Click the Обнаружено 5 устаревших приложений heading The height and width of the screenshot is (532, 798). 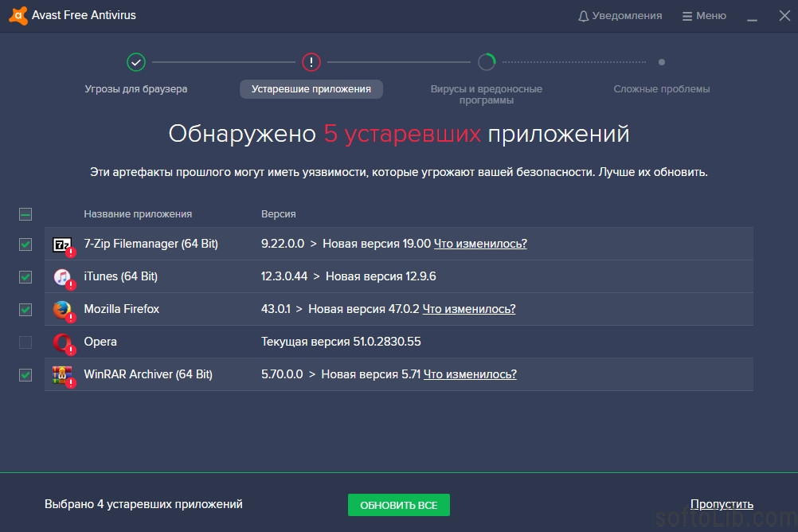pyautogui.click(x=399, y=134)
